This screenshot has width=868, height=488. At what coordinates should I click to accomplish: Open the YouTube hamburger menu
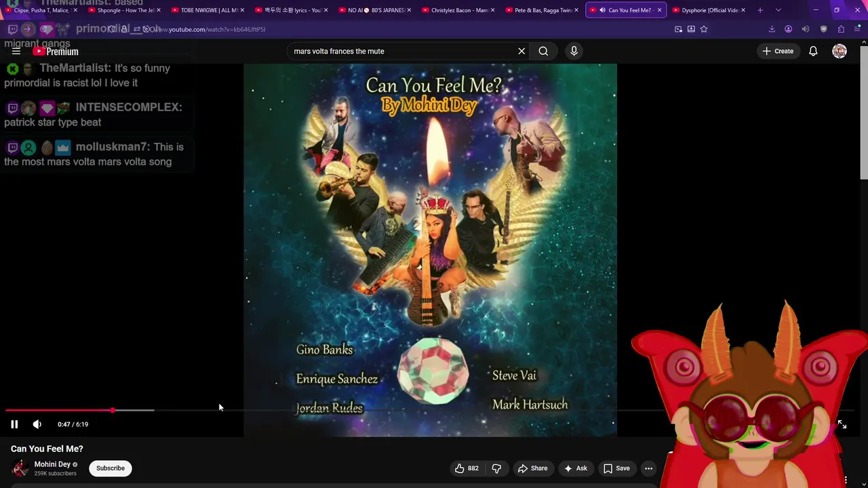coord(16,51)
